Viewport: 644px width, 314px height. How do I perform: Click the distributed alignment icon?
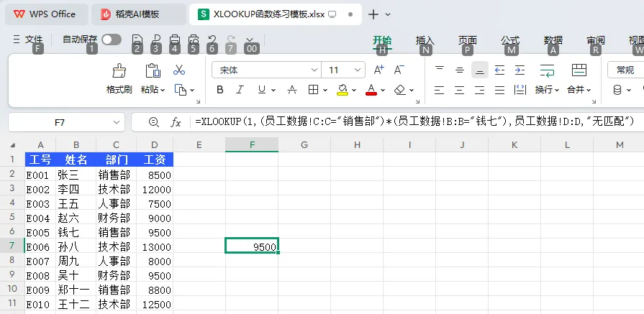[520, 90]
